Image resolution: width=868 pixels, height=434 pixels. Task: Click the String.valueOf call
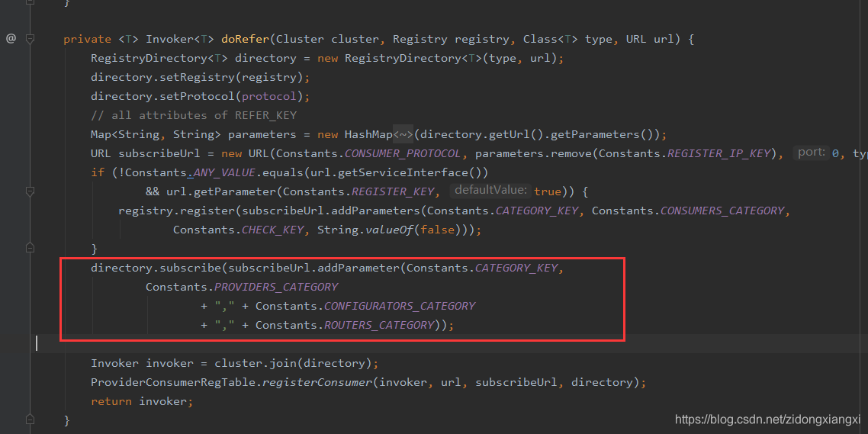(365, 230)
